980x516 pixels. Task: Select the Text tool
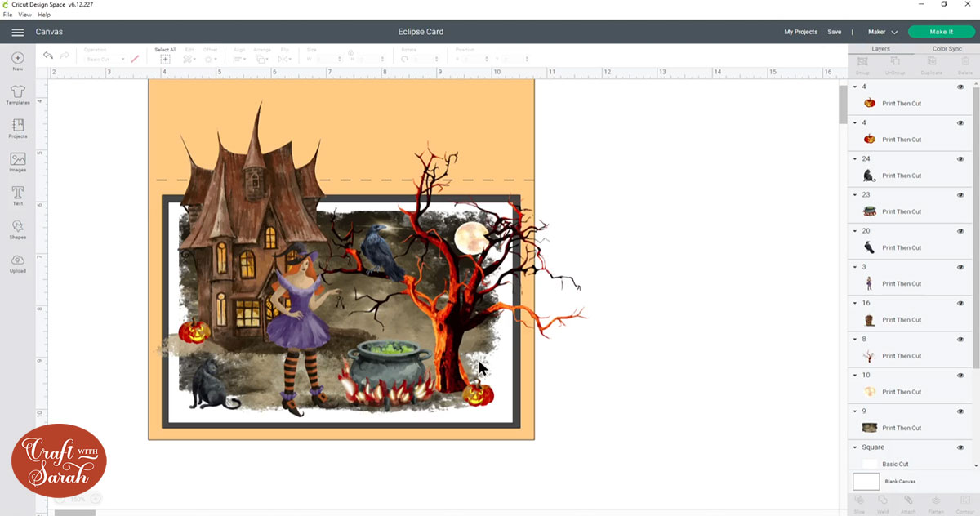[x=17, y=195]
